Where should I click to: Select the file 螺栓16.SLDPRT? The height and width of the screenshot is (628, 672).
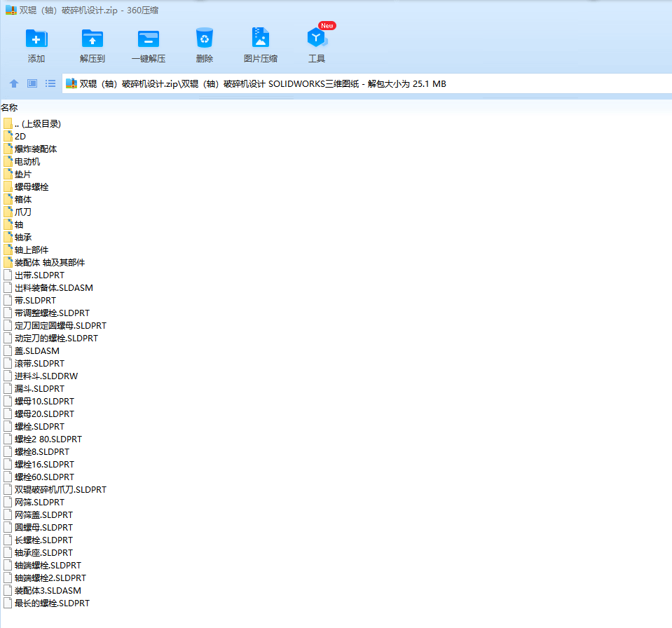pyautogui.click(x=39, y=464)
